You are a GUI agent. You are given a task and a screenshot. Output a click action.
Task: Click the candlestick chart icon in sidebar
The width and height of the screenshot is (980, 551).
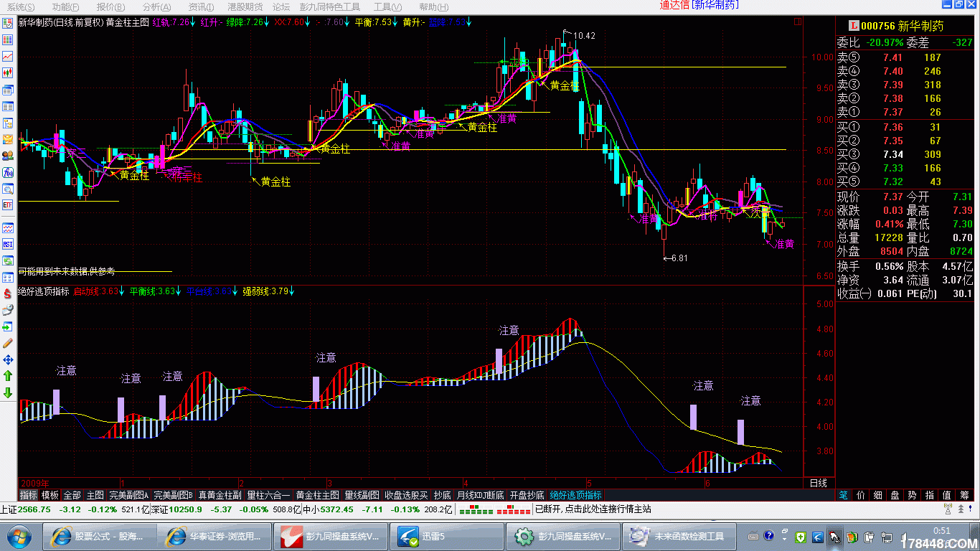click(8, 72)
